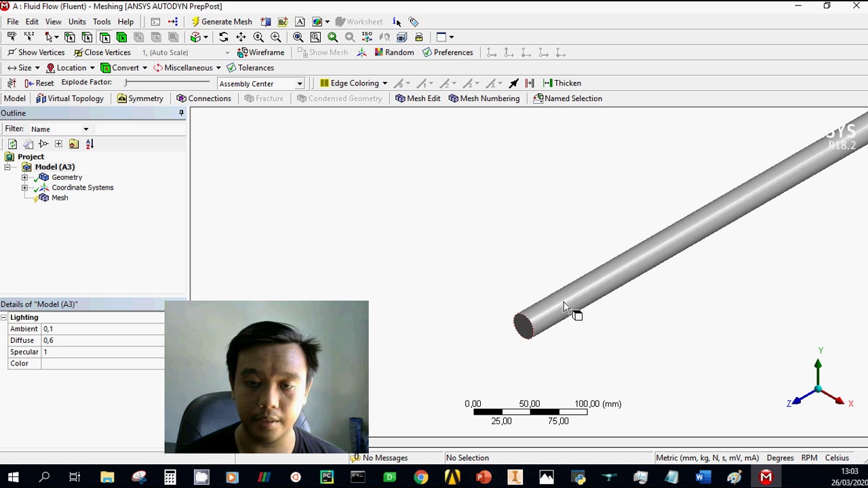The height and width of the screenshot is (488, 868).
Task: Click the Mesh Edit button
Action: pos(418,98)
